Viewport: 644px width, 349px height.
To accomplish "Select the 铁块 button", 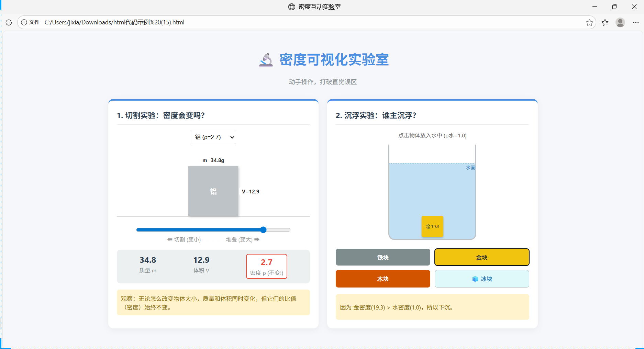I will click(382, 257).
